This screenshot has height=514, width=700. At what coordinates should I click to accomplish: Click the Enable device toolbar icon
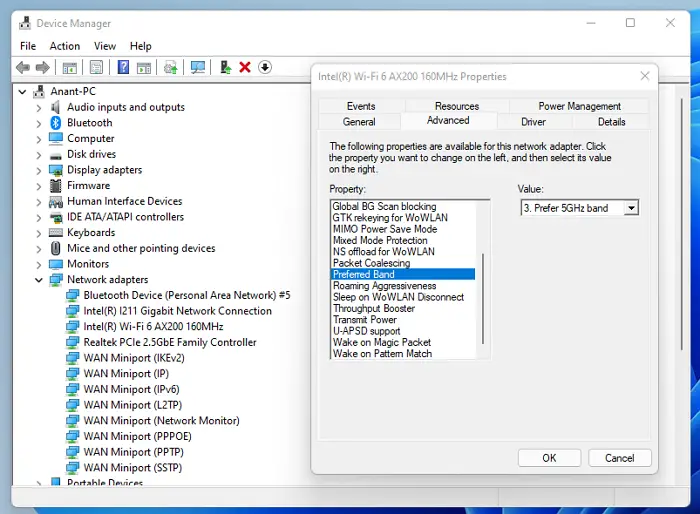(x=225, y=67)
